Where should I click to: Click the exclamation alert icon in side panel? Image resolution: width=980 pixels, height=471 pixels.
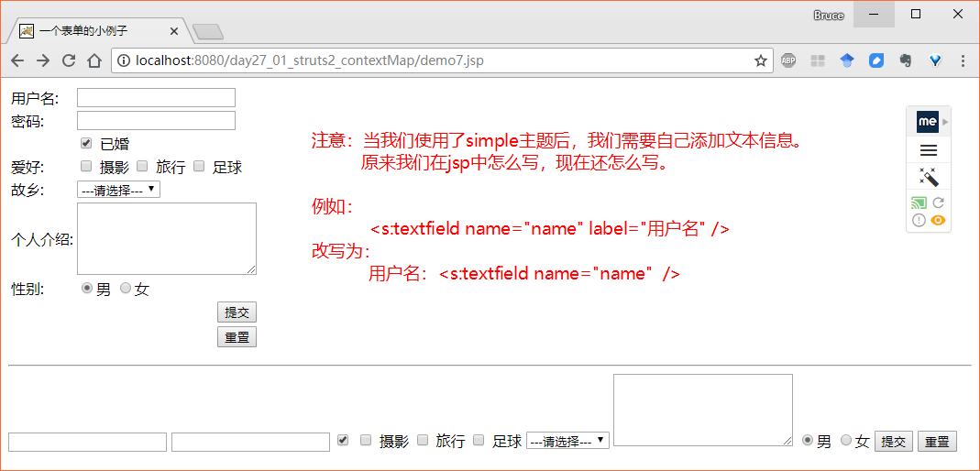pyautogui.click(x=919, y=220)
